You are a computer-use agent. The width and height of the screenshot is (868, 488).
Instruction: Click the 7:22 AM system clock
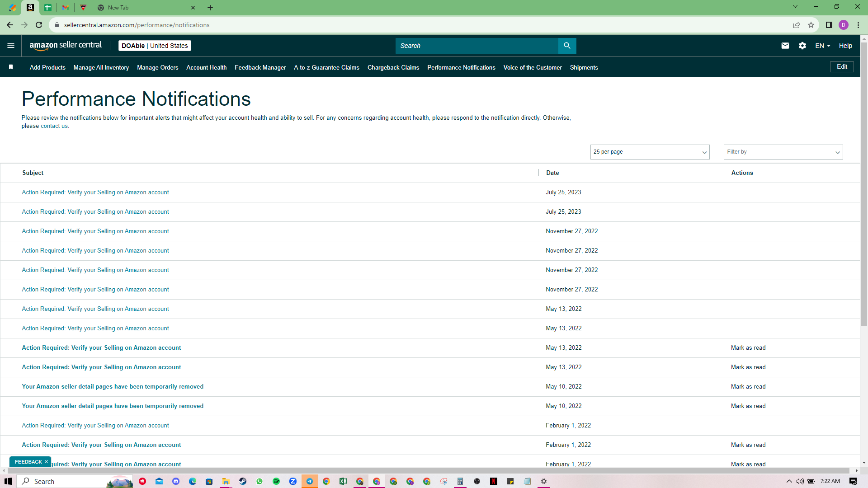click(830, 481)
